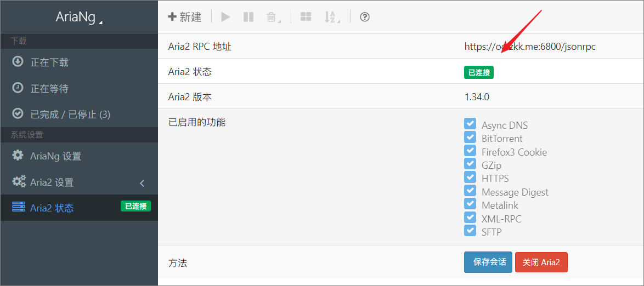Click the red 关闭 Aria2 button

tap(541, 262)
